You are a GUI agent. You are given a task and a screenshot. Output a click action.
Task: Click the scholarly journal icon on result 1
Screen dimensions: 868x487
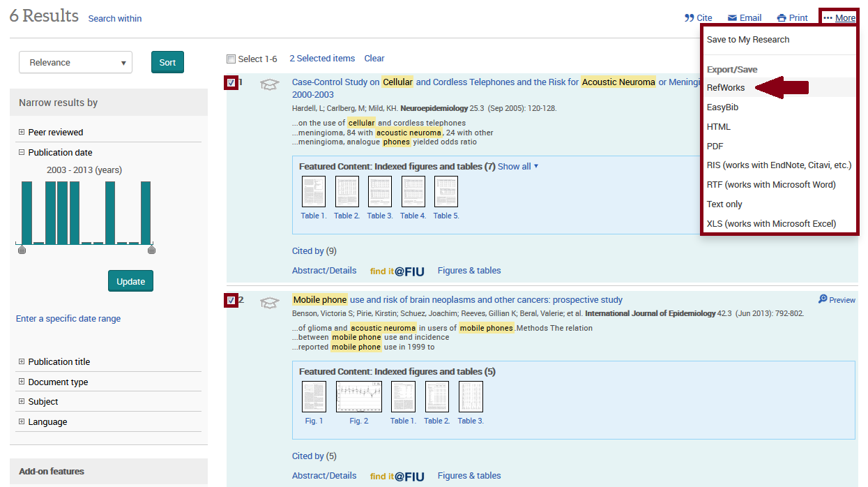coord(269,84)
